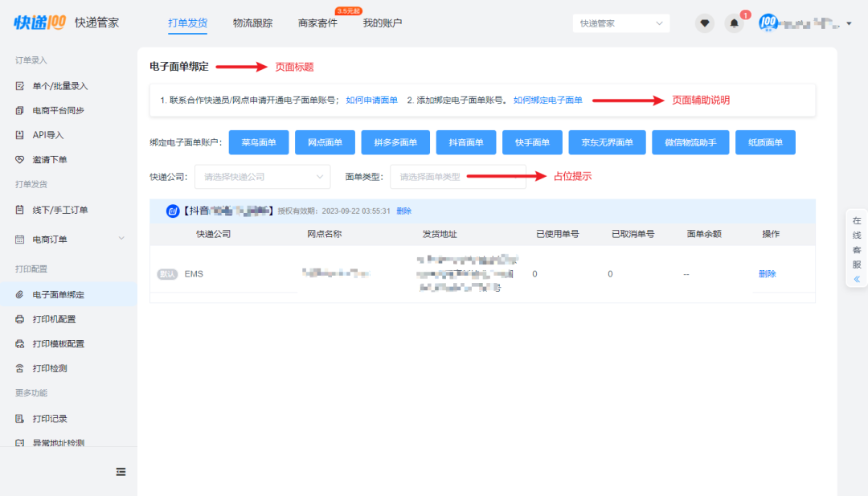Image resolution: width=868 pixels, height=496 pixels.
Task: Open the 快递管家 dropdown at top
Action: click(x=621, y=23)
